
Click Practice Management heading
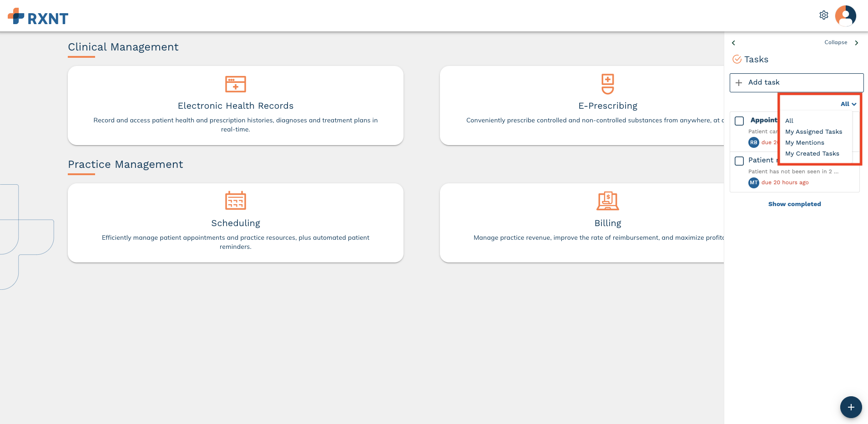126,164
